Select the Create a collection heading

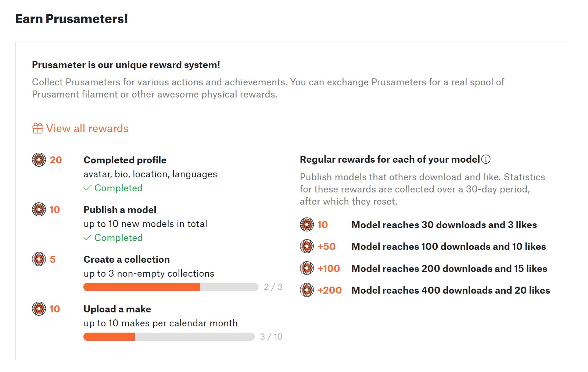click(127, 259)
